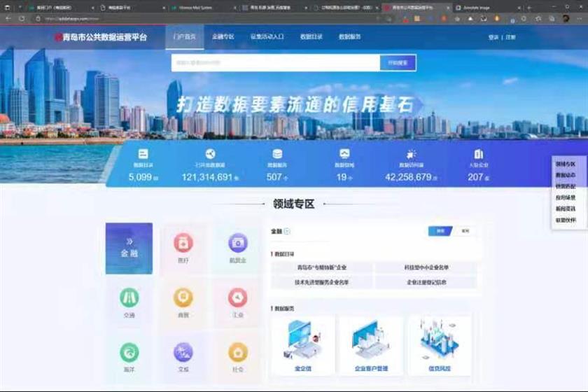Open the 征集活动入口 navigation item
This screenshot has height=392, width=588.
click(x=267, y=37)
